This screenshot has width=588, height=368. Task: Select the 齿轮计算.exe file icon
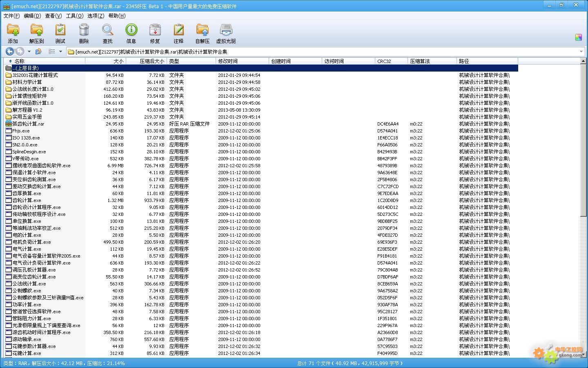(9, 200)
